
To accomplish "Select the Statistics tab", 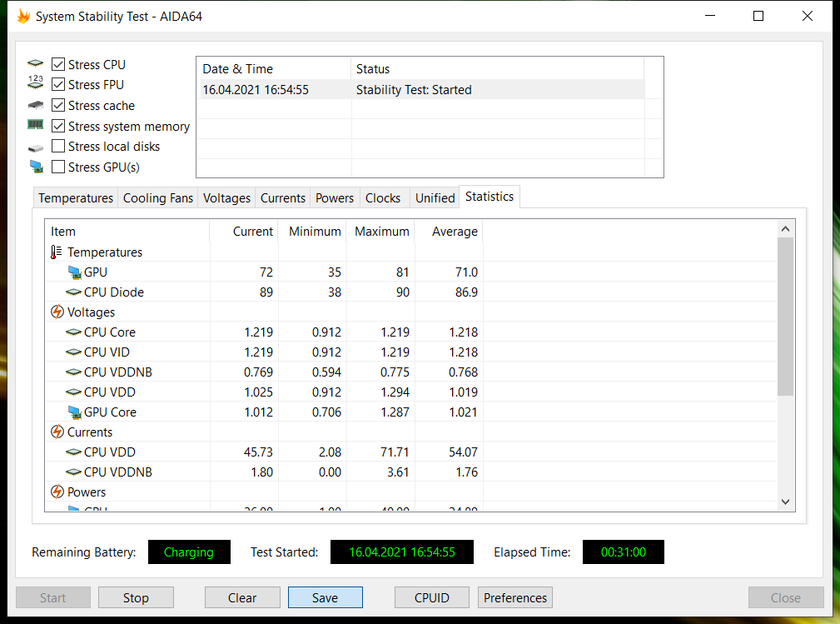I will tap(490, 197).
